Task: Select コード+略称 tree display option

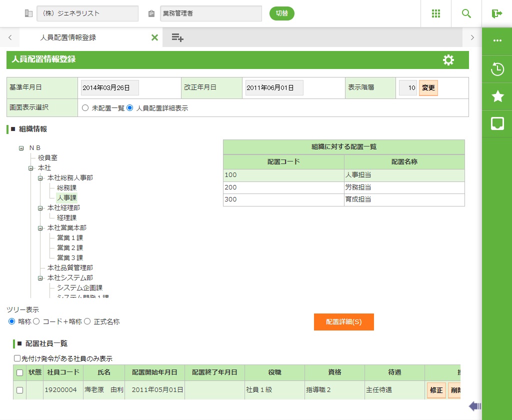Action: click(x=36, y=321)
